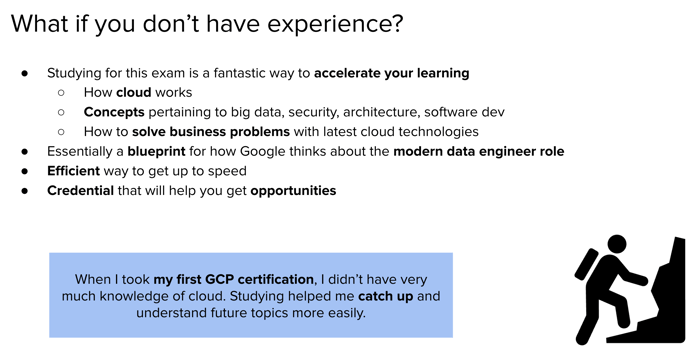Click 'my first GCP certification' in callout

(x=233, y=280)
